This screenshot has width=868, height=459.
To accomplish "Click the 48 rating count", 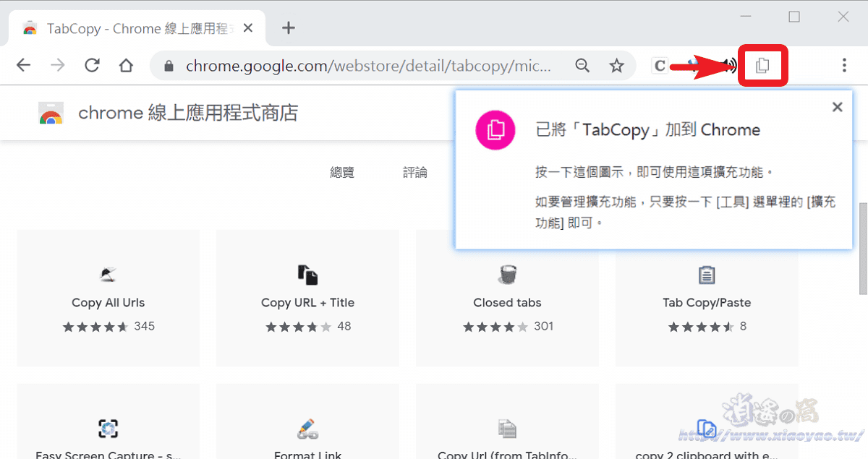I will [x=344, y=326].
